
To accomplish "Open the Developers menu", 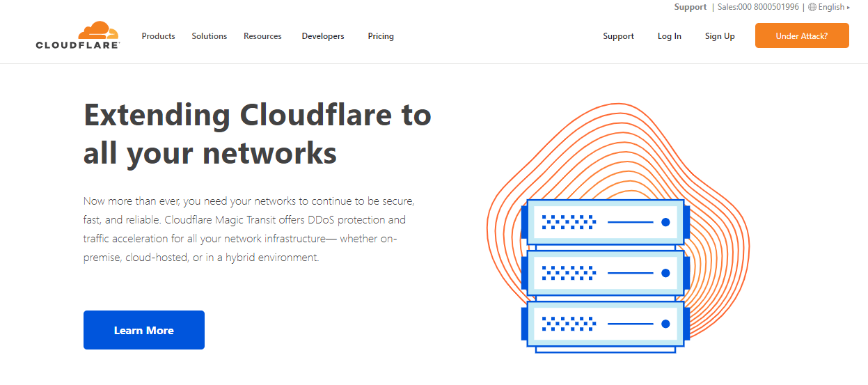I will [323, 36].
